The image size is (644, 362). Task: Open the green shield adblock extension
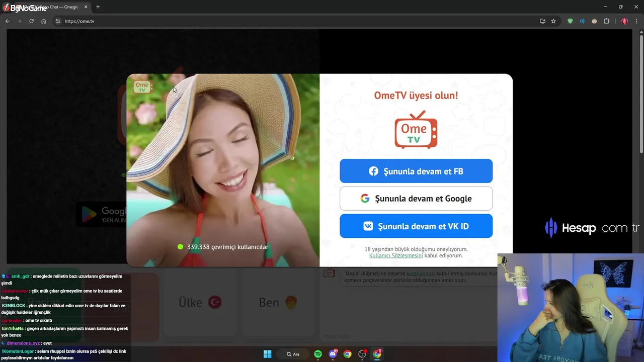coord(570,21)
